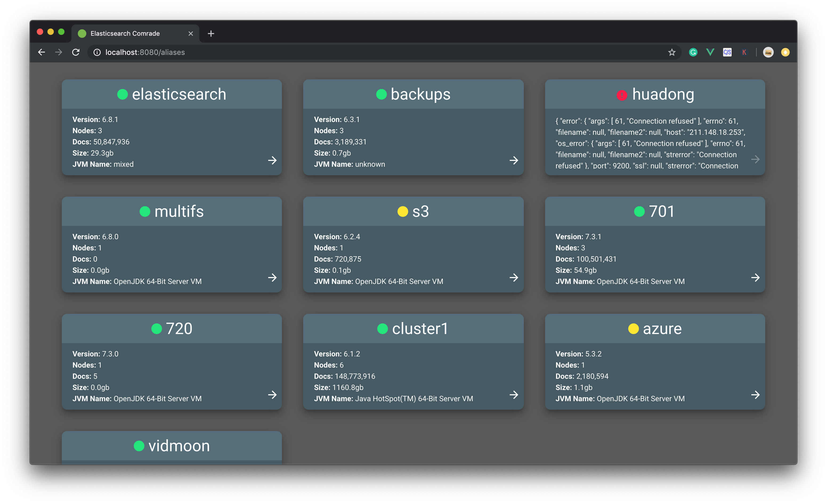Open the s3 cluster arrow
This screenshot has height=504, width=827.
tap(513, 278)
